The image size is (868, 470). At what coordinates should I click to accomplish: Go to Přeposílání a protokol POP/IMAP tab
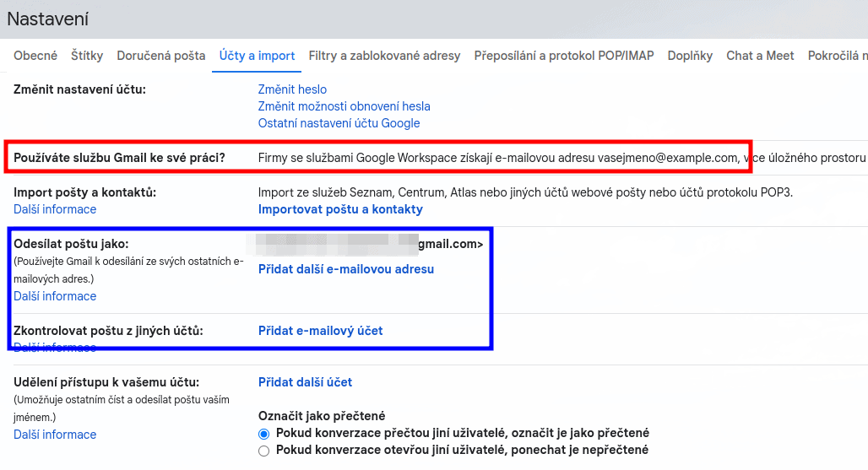point(563,56)
